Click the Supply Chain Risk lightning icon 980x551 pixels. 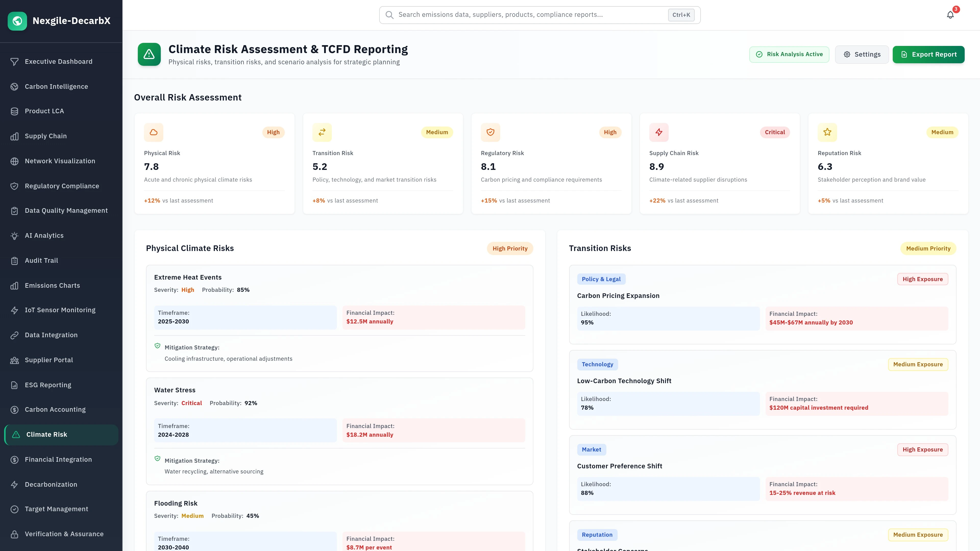[658, 132]
